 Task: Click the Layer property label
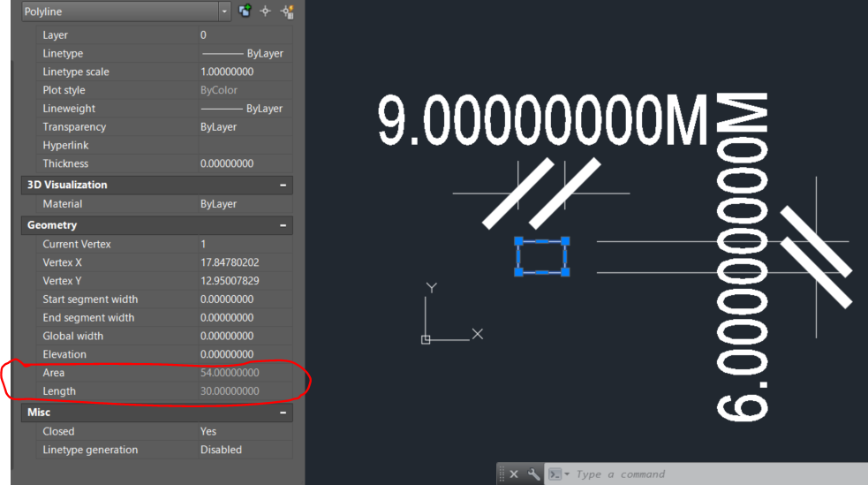[x=55, y=34]
